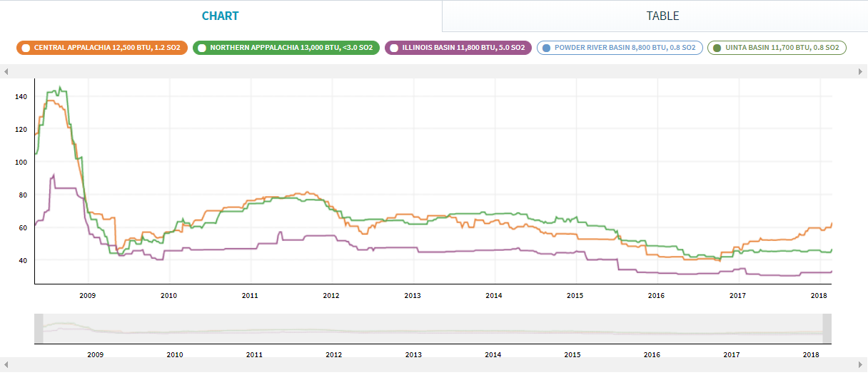Switch to the CHART tab
The width and height of the screenshot is (868, 375).
click(x=221, y=16)
